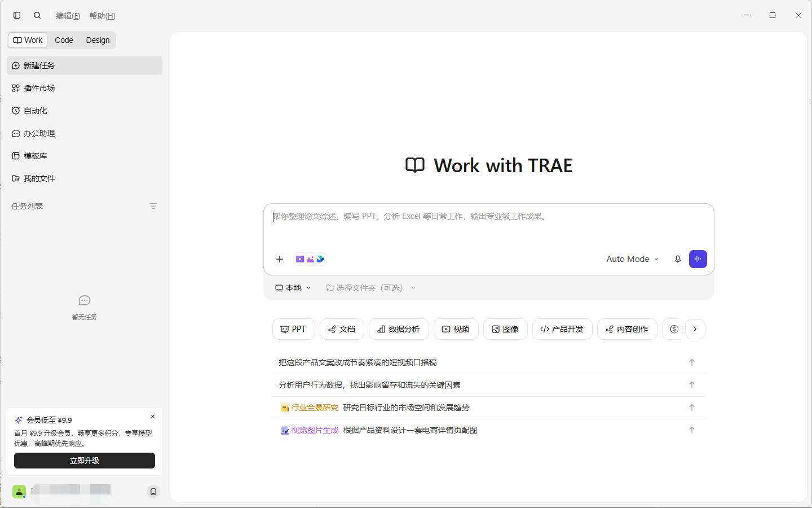The image size is (812, 508).
Task: Click the 立即升级 button
Action: pyautogui.click(x=85, y=461)
